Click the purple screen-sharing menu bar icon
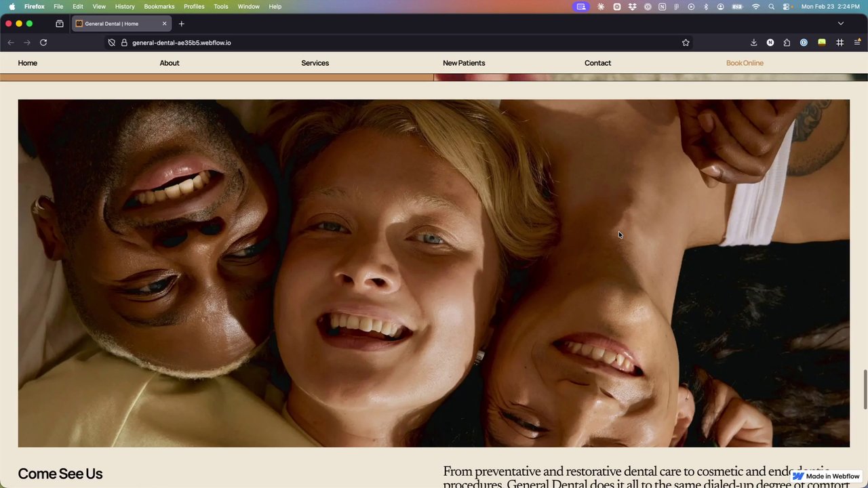The image size is (868, 488). [581, 6]
